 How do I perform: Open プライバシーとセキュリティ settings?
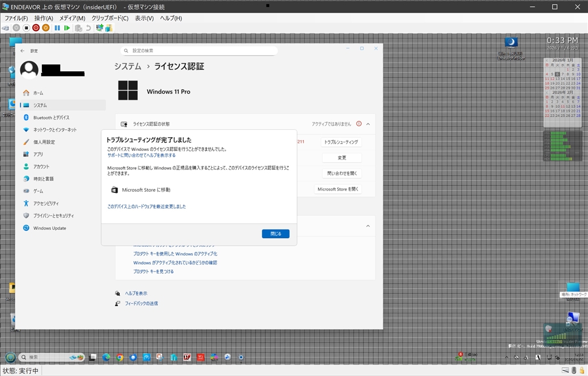(62, 215)
